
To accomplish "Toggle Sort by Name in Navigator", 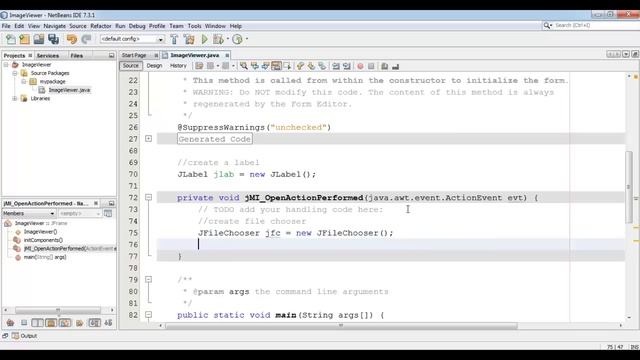I will [95, 323].
